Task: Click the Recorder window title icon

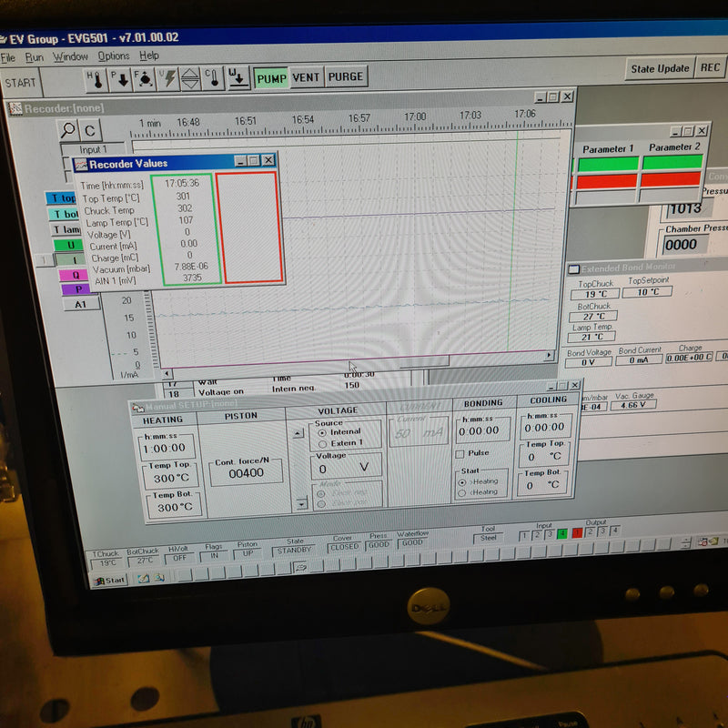Action: tap(15, 108)
